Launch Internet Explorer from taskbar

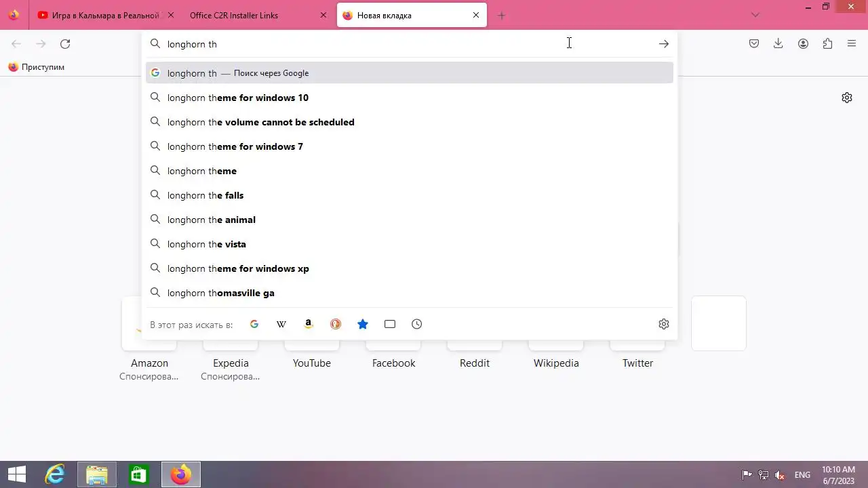click(x=54, y=474)
